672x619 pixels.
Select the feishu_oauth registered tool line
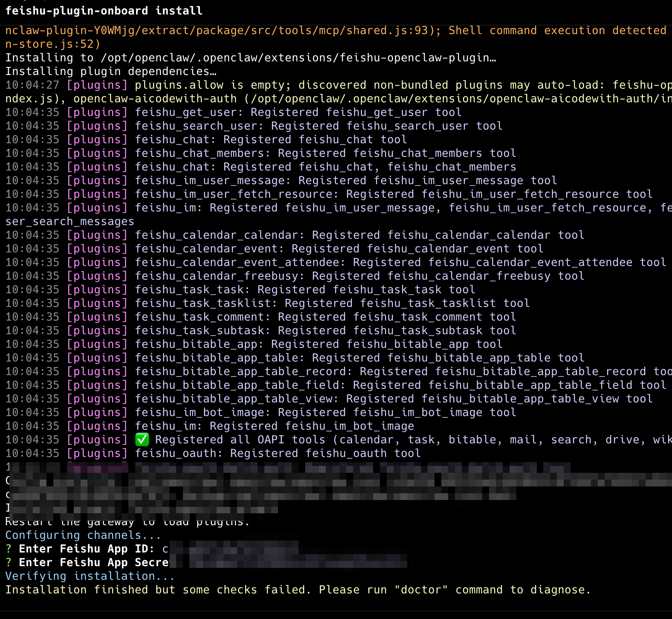click(277, 453)
